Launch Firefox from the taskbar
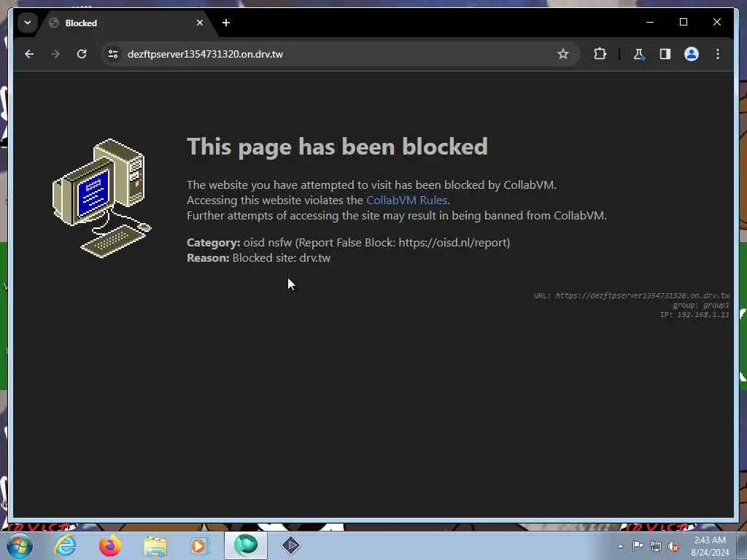747x560 pixels. coord(109,545)
